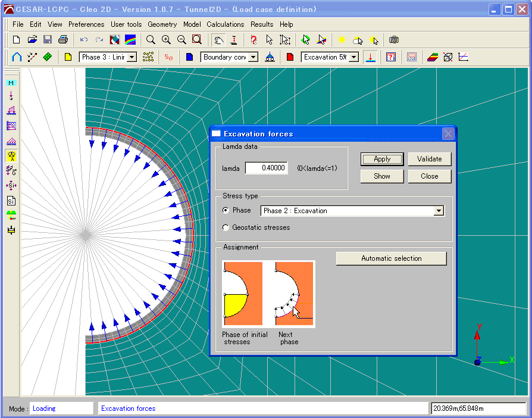Click the red question mark help icon

point(254,40)
